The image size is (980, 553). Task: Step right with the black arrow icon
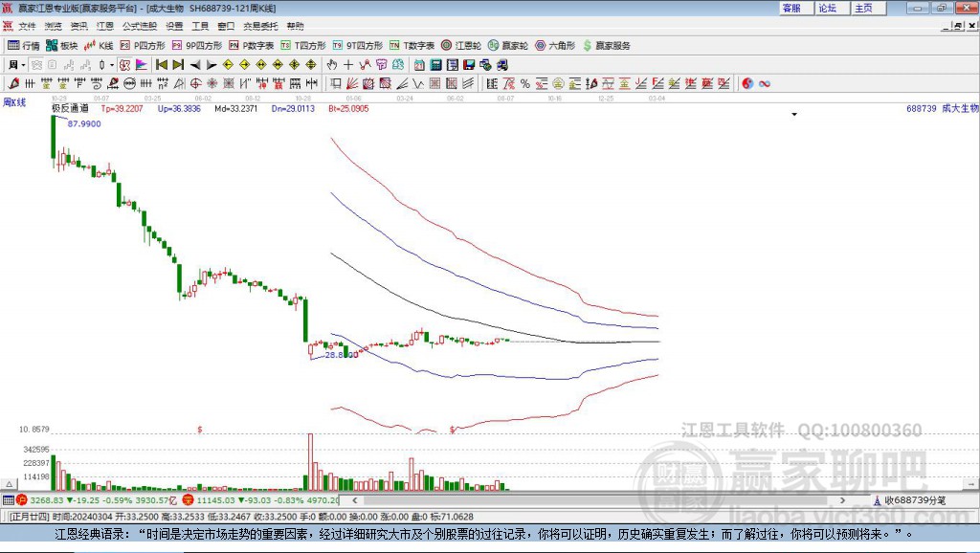pos(212,65)
